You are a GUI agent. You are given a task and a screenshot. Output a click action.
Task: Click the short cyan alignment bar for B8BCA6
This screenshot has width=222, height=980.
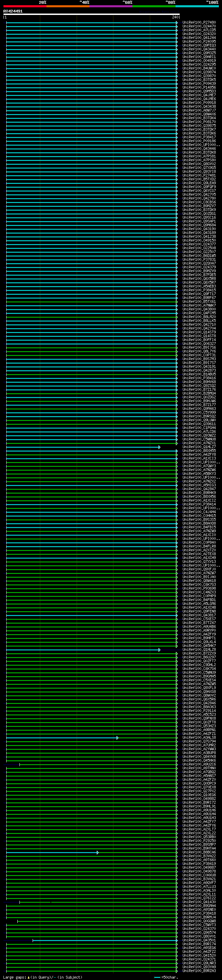click(x=52, y=853)
